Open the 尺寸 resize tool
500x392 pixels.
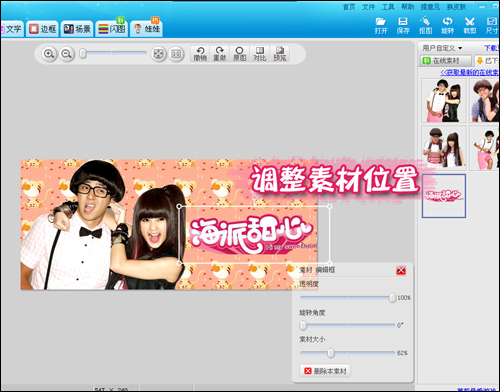(x=492, y=25)
